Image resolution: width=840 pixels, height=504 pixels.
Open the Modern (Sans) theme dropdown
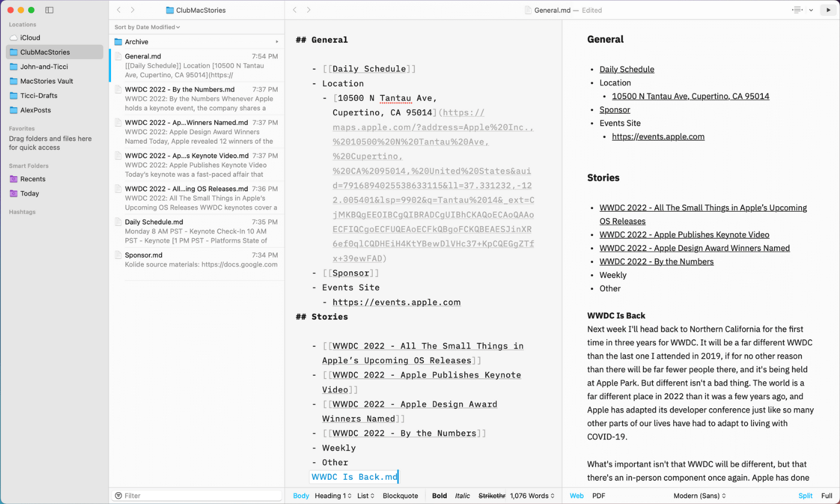coord(699,496)
